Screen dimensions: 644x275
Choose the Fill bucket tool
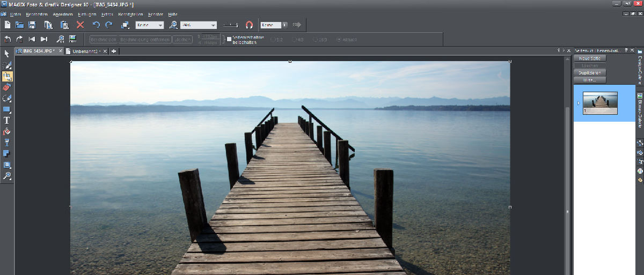(7, 131)
